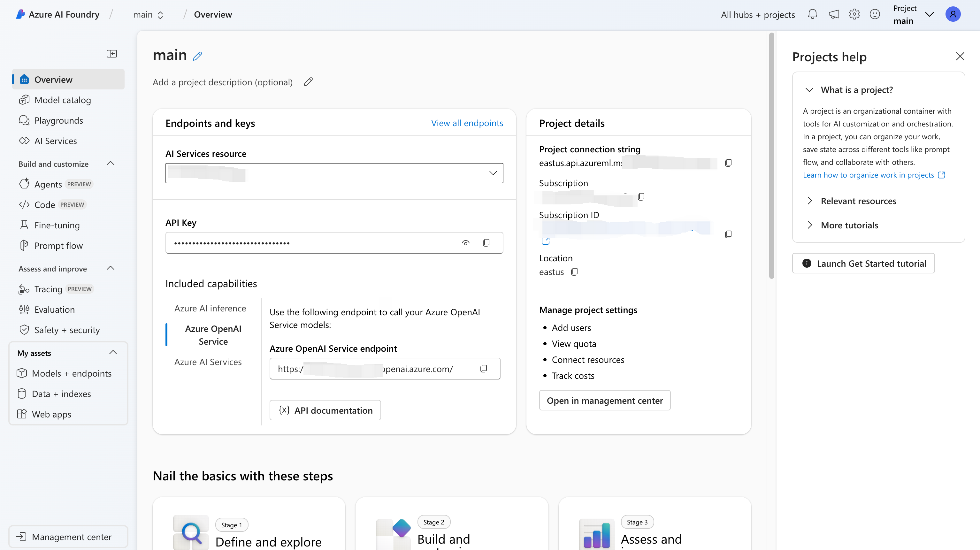The image size is (980, 550).
Task: Click View all endpoints link
Action: coord(467,123)
